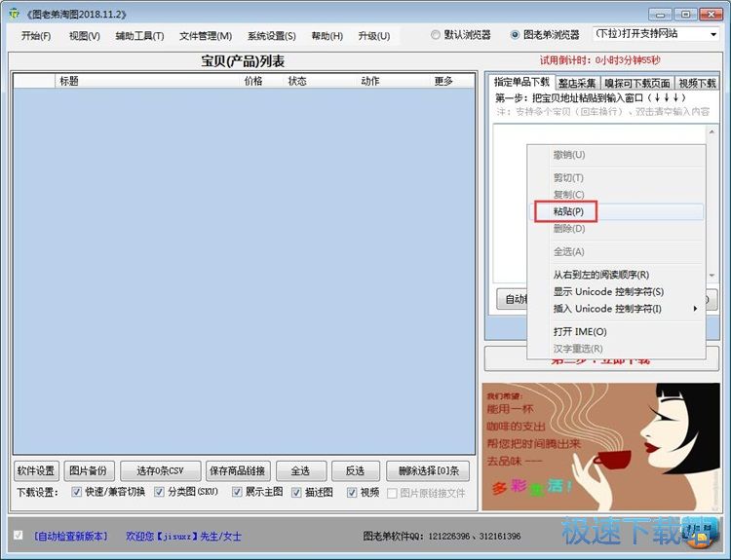
Task: Click the 宝贝(产品)列表 heading
Action: tap(243, 61)
